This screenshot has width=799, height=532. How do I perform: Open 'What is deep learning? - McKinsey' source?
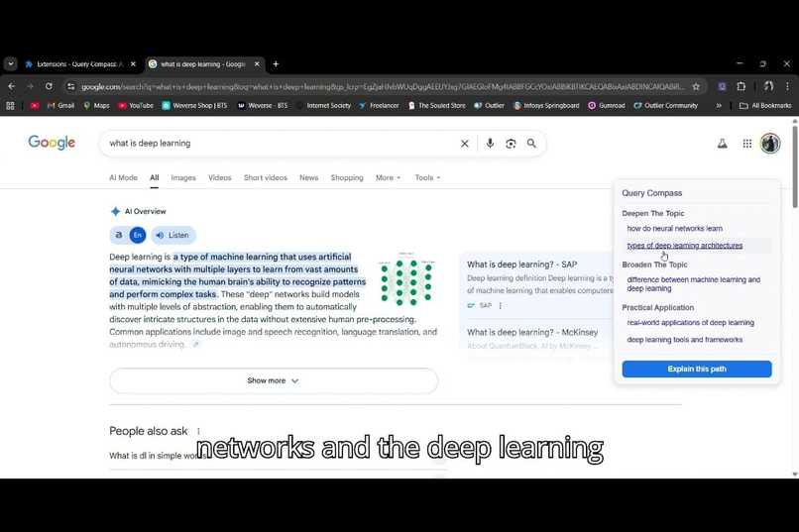coord(532,333)
